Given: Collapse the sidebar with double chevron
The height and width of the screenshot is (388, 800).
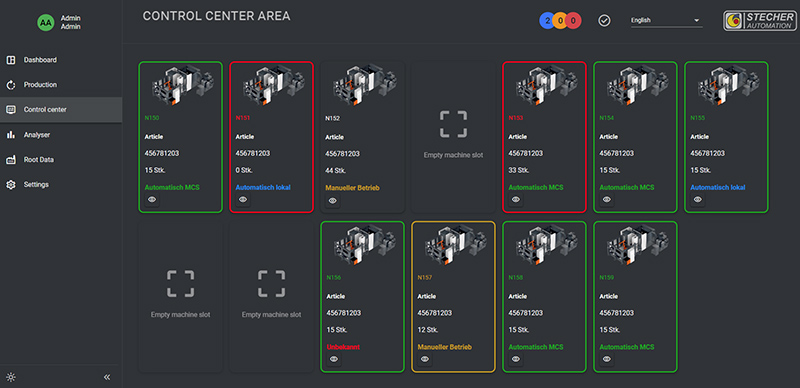Looking at the screenshot, I should pos(107,377).
